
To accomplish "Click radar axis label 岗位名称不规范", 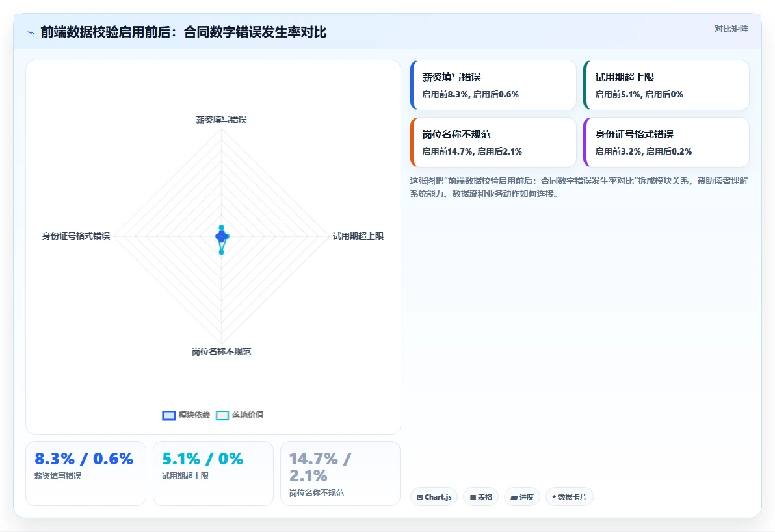I will coord(222,351).
